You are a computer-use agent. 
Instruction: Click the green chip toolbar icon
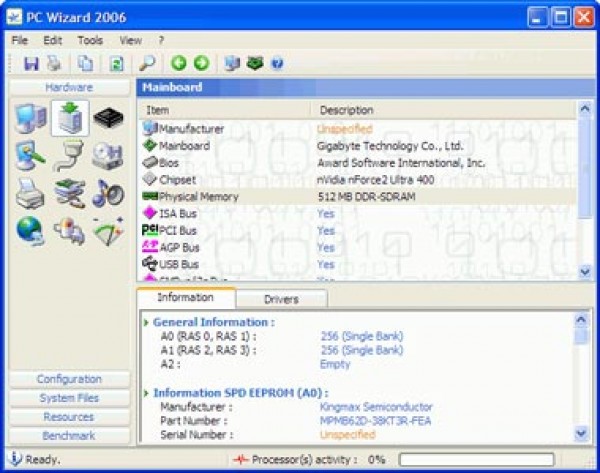click(x=255, y=63)
